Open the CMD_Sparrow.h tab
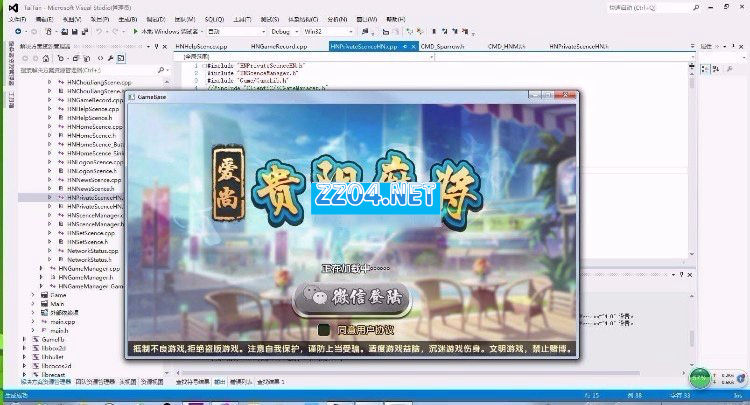This screenshot has width=750, height=405. pyautogui.click(x=446, y=46)
